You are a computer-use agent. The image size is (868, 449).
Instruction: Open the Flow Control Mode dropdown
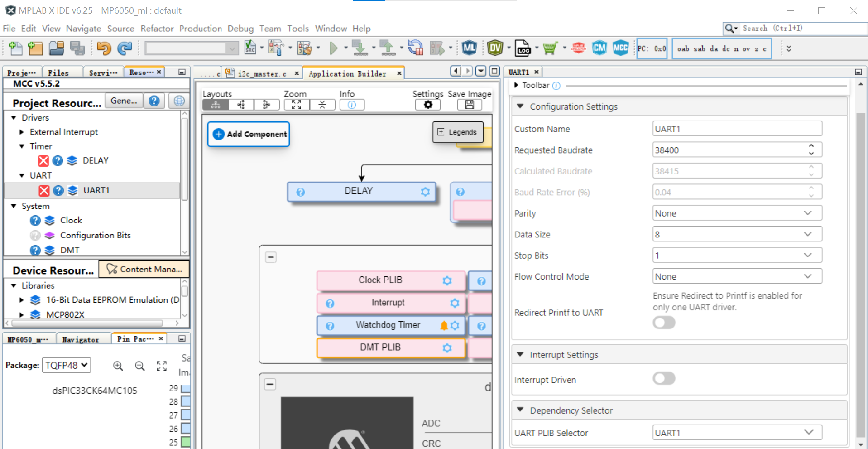(737, 276)
